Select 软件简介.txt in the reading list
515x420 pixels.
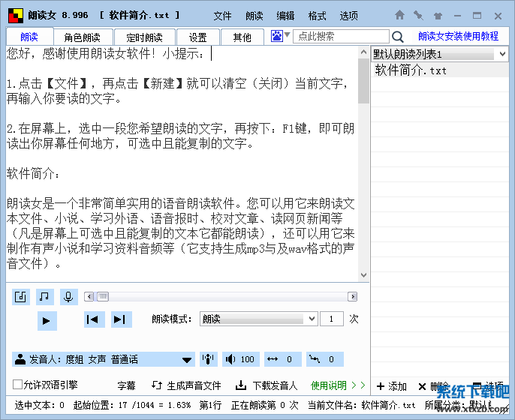coord(440,70)
